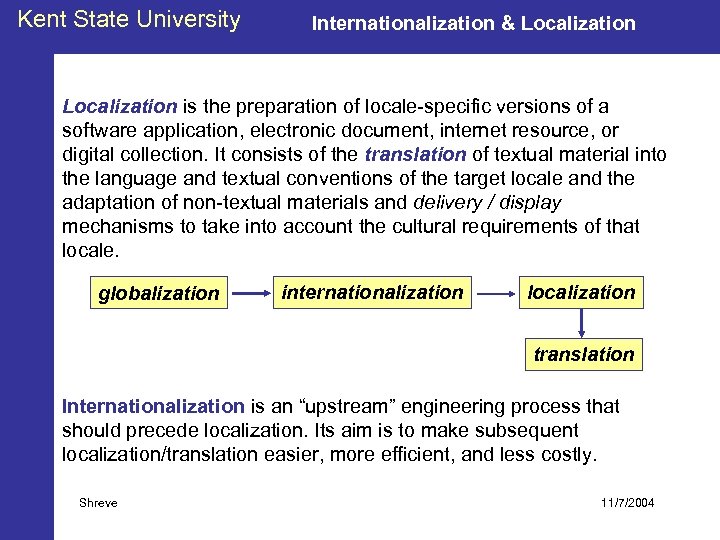Select the italic phrase delivery / display
The height and width of the screenshot is (540, 720).
tap(487, 202)
